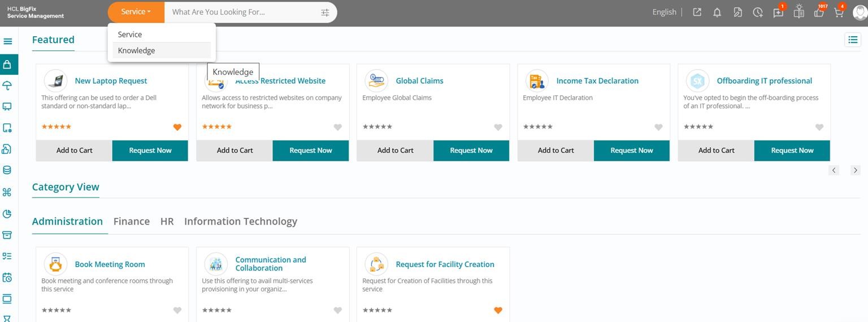Click Request Now for Offboarding IT professional
This screenshot has height=322, width=868.
pos(792,151)
